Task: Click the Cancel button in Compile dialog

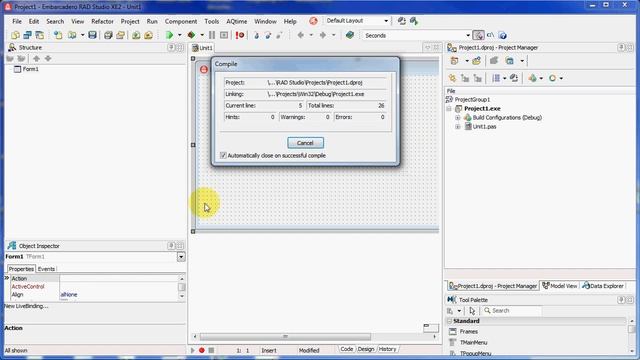Action: click(305, 143)
